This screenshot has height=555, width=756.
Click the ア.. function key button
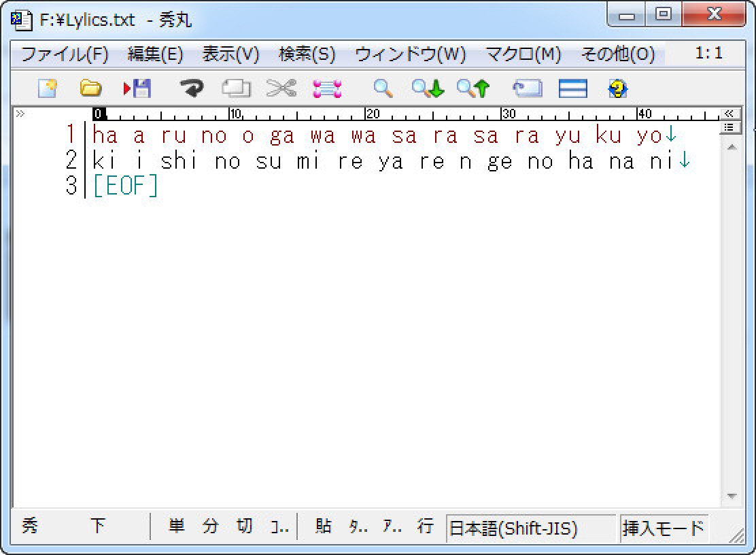(x=392, y=526)
